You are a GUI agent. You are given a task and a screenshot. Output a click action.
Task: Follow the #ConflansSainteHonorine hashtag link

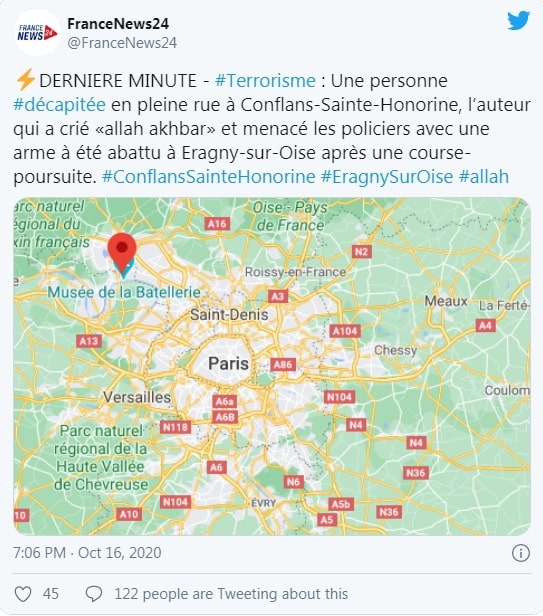[209, 177]
